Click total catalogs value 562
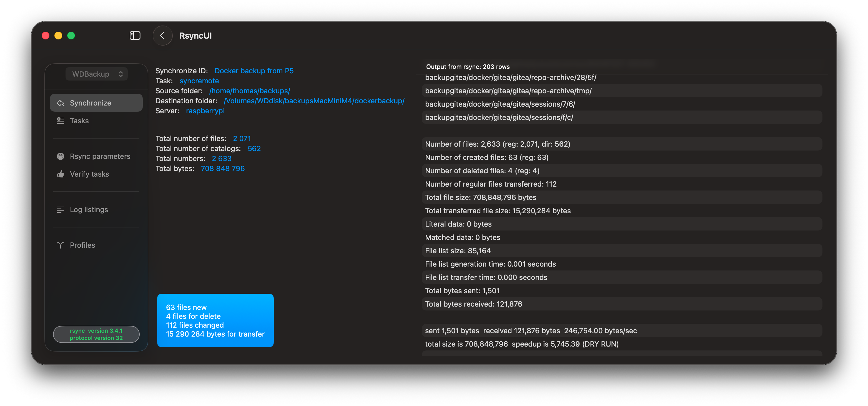 pyautogui.click(x=254, y=149)
